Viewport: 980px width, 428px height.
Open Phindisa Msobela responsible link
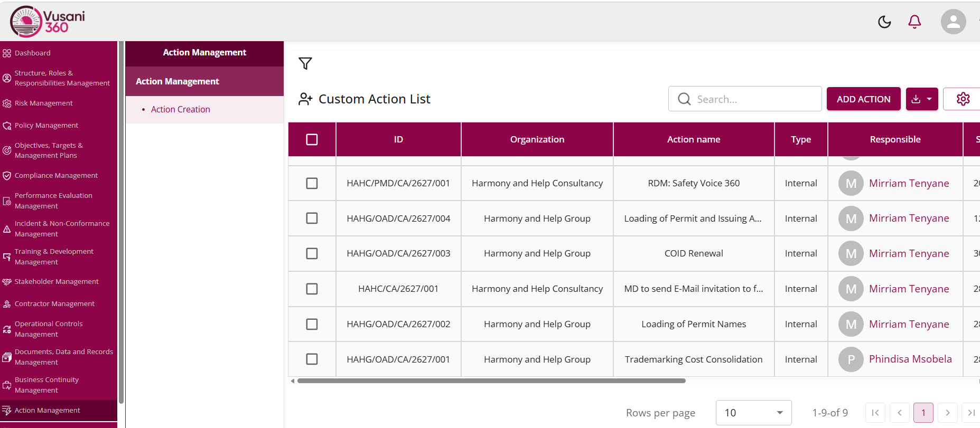(x=910, y=359)
